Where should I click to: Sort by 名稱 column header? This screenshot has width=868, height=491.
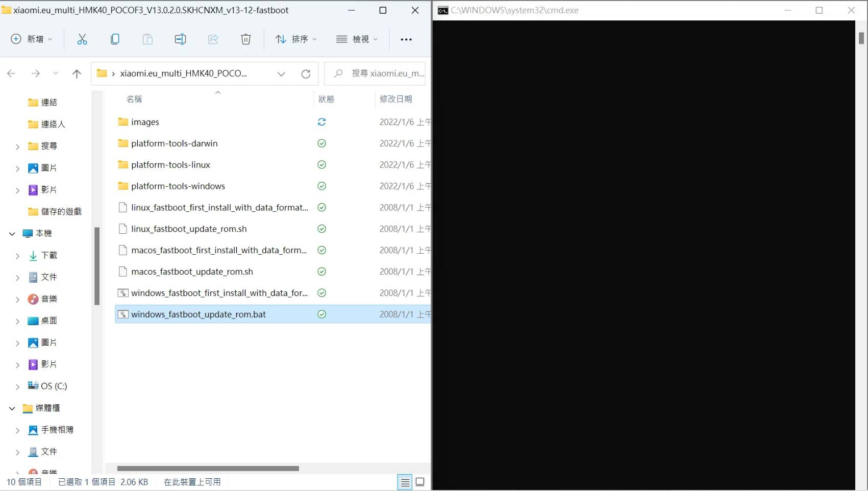pyautogui.click(x=134, y=99)
